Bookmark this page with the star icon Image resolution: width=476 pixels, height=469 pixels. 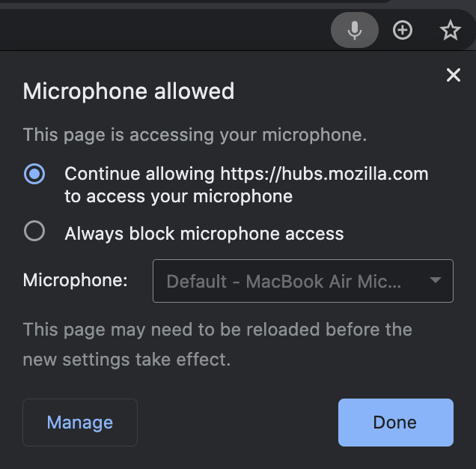pyautogui.click(x=450, y=31)
